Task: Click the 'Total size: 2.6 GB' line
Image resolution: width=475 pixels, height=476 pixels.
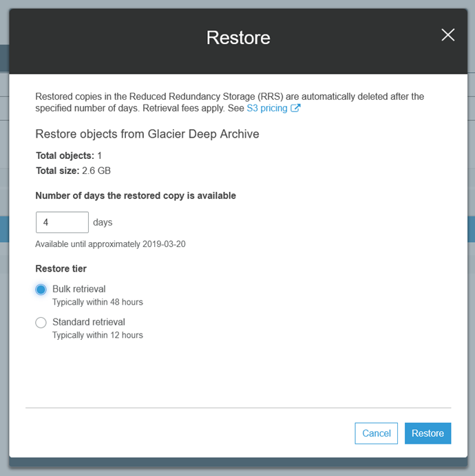Action: click(x=73, y=171)
